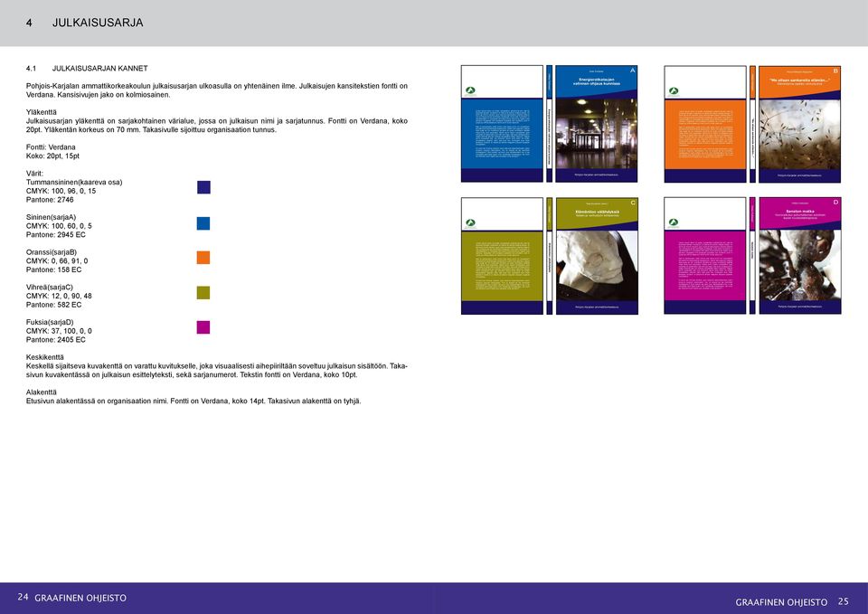868x614 pixels.
Task: Click 'CMYK: 100, 96, 0, 15' value
Action: [x=61, y=191]
